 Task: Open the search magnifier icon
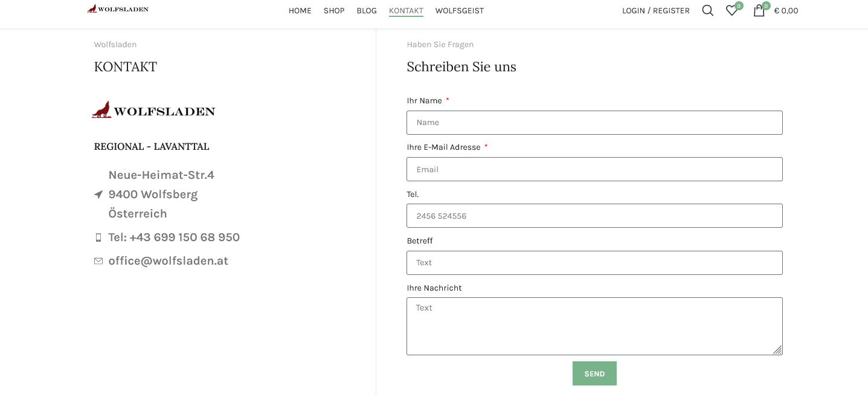click(x=707, y=10)
